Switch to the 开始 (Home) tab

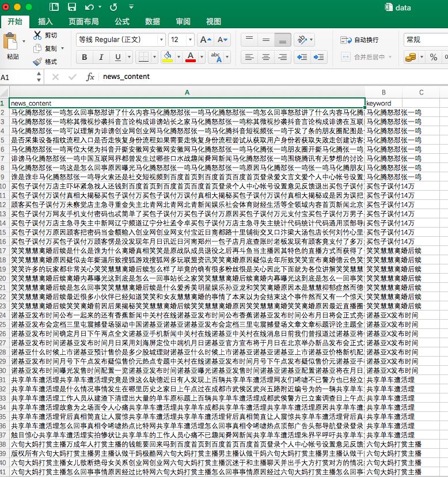(x=15, y=21)
